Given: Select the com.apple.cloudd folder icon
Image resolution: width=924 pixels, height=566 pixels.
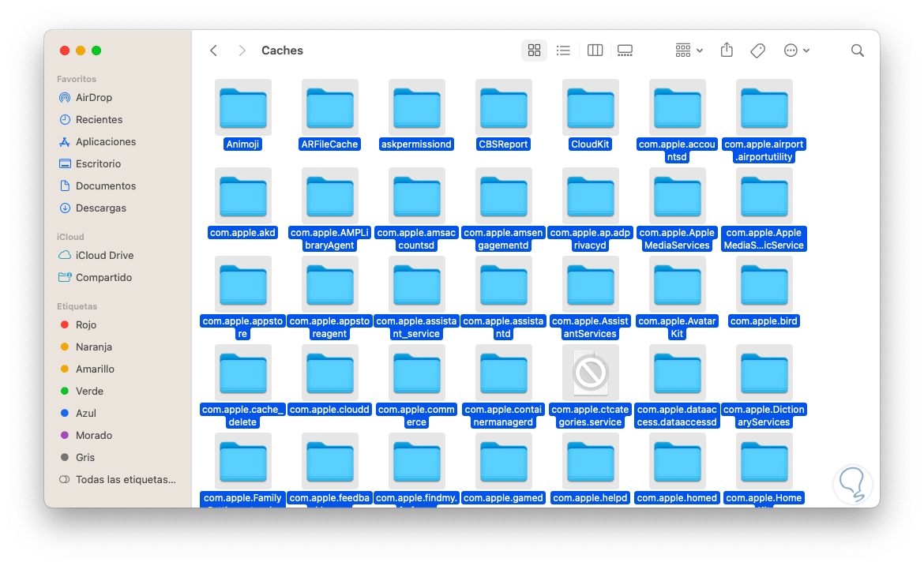Looking at the screenshot, I should click(x=330, y=373).
